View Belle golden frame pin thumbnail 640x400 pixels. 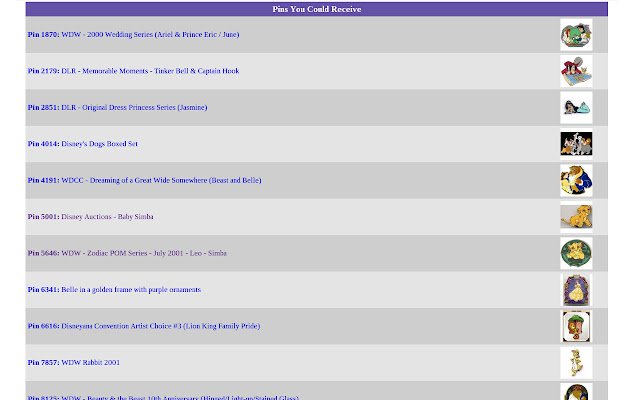(x=576, y=290)
